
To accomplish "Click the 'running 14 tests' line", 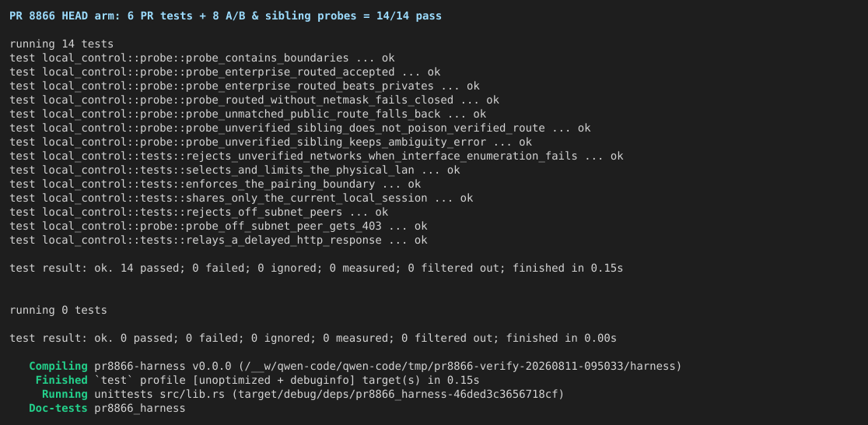I will click(x=61, y=44).
